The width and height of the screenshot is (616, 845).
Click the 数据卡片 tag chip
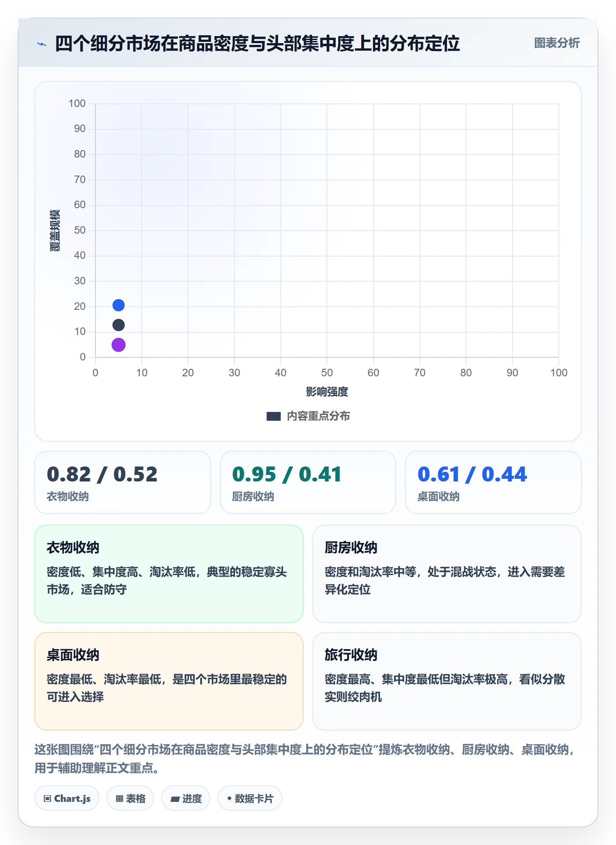click(x=250, y=798)
